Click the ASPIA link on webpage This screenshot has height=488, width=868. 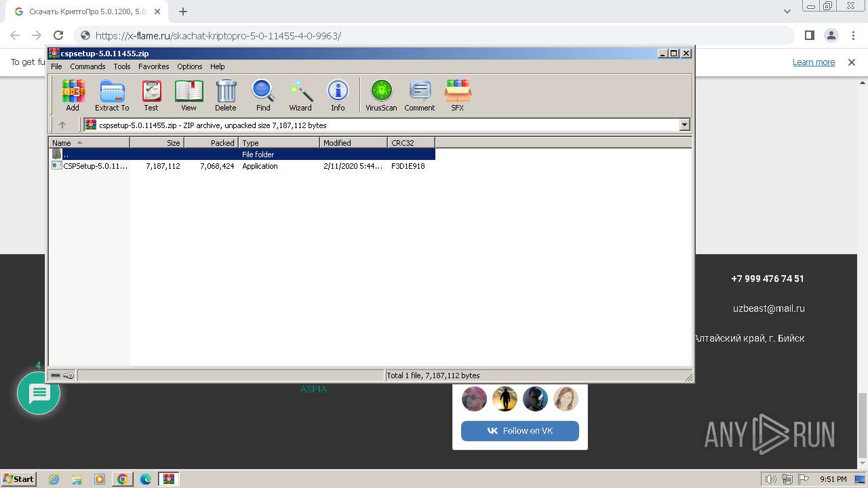pyautogui.click(x=313, y=389)
